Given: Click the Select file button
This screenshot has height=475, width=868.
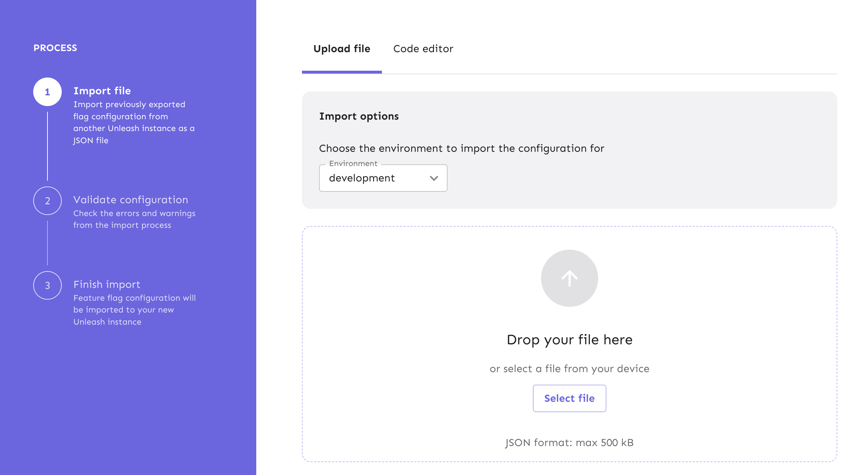Looking at the screenshot, I should tap(569, 398).
